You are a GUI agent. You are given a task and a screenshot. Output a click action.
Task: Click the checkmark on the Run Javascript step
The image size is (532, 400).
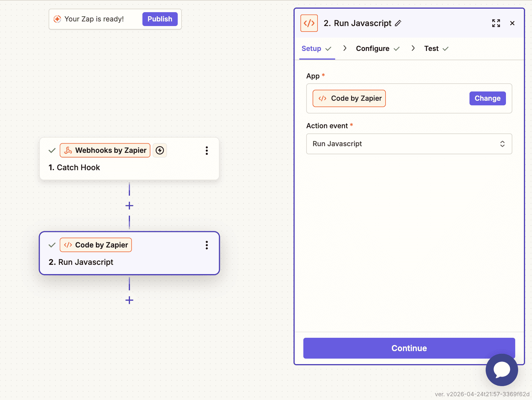52,245
